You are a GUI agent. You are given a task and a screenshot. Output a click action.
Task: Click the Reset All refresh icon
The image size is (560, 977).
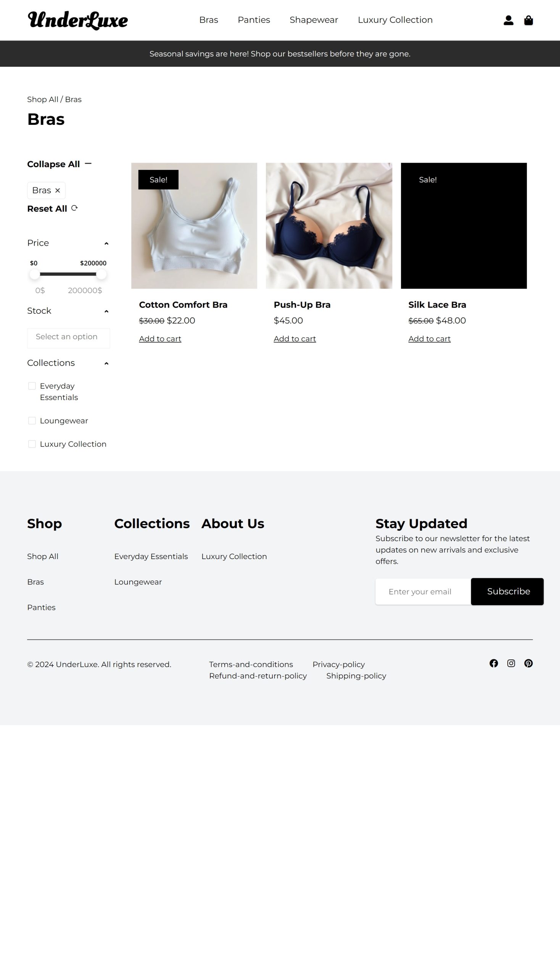[75, 208]
